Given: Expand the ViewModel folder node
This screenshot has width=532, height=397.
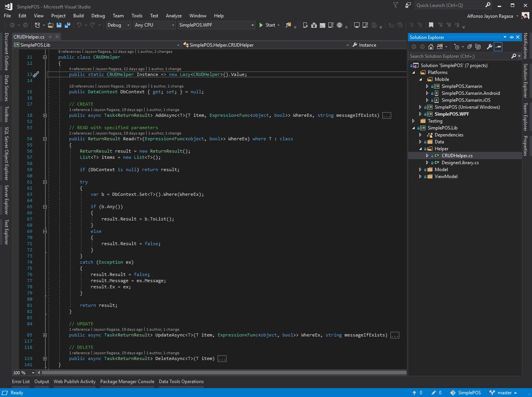Looking at the screenshot, I should [421, 176].
